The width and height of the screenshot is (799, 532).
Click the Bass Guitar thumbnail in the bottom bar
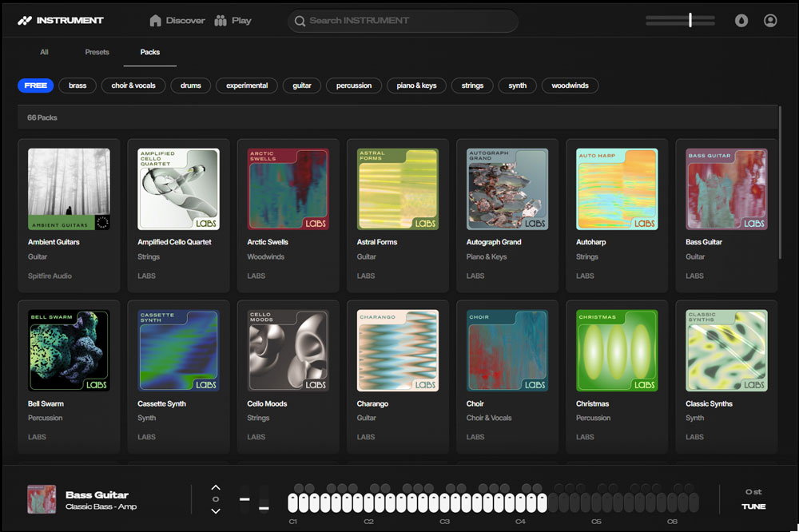pyautogui.click(x=42, y=499)
